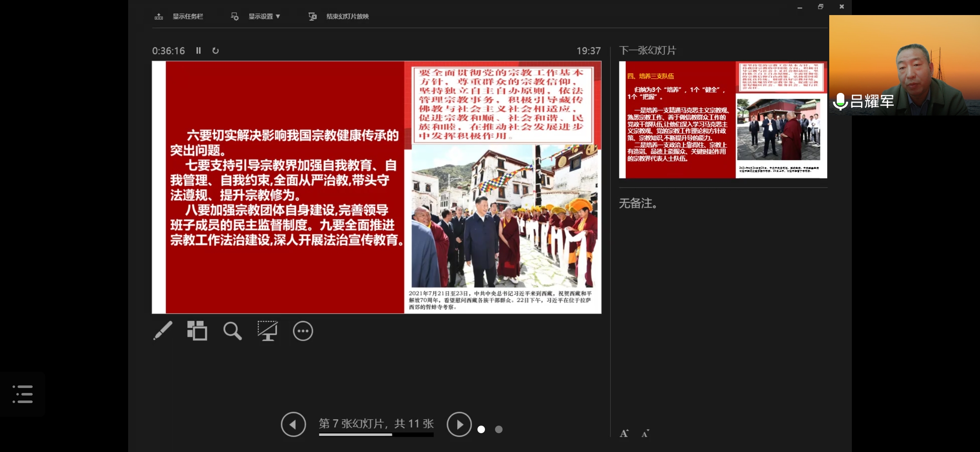Toggle black screen slideshow icon
The width and height of the screenshot is (980, 452).
267,331
